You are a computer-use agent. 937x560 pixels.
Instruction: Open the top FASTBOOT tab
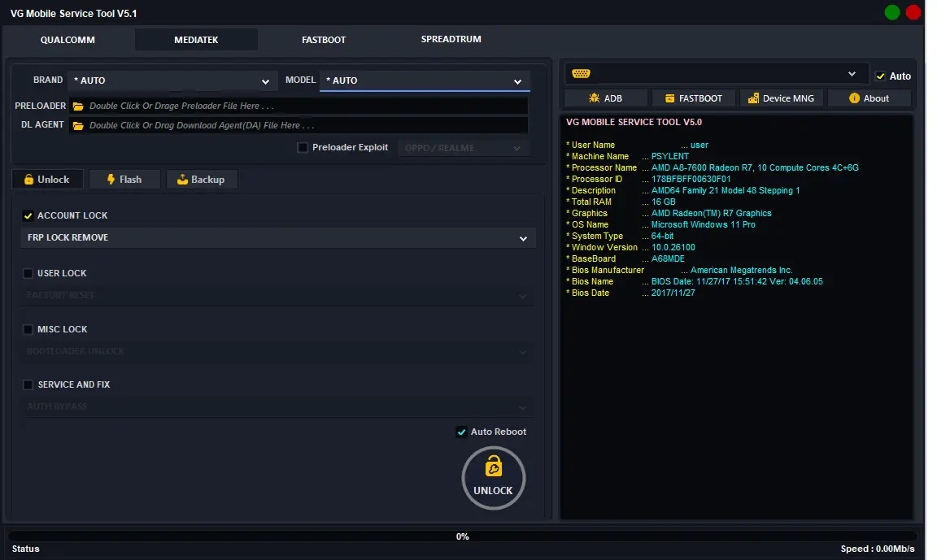coord(323,39)
